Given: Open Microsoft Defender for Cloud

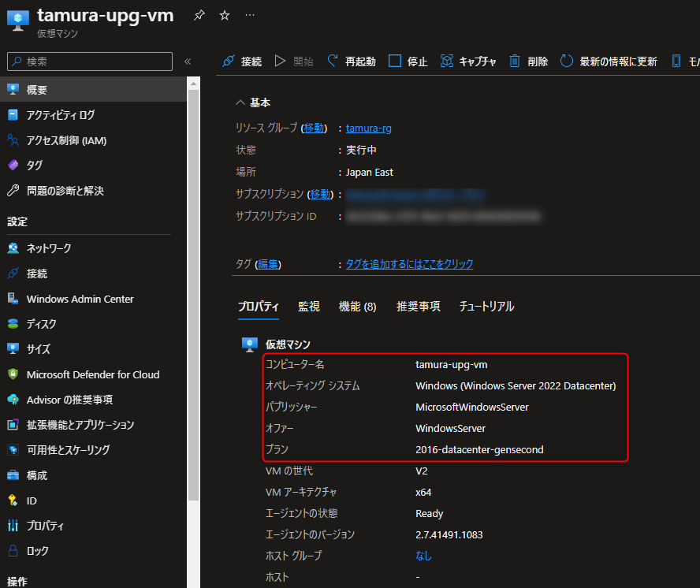Looking at the screenshot, I should [93, 374].
